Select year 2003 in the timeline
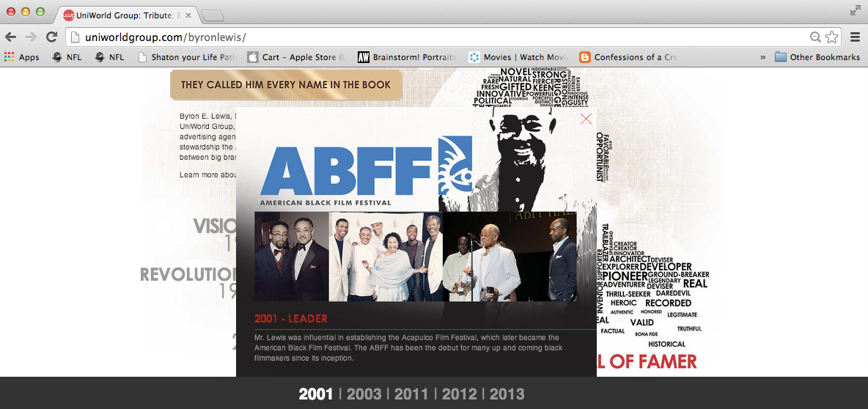 [x=364, y=394]
